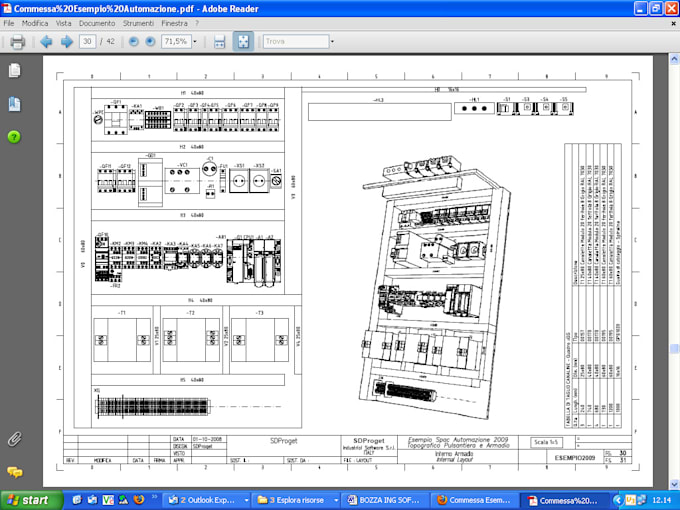Click the Print icon in toolbar

(17, 42)
